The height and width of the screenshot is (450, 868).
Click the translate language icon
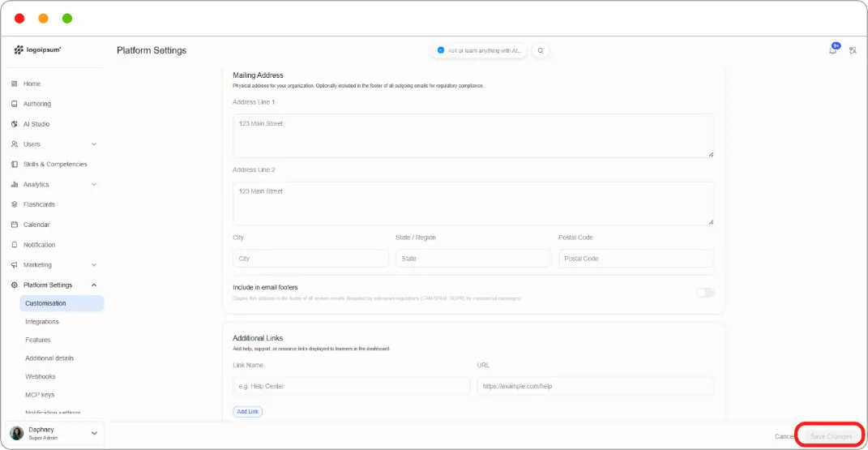[x=853, y=50]
